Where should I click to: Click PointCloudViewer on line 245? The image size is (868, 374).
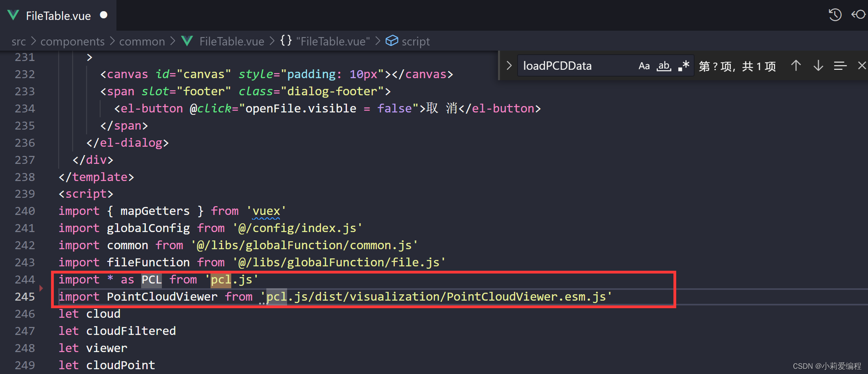click(x=162, y=297)
